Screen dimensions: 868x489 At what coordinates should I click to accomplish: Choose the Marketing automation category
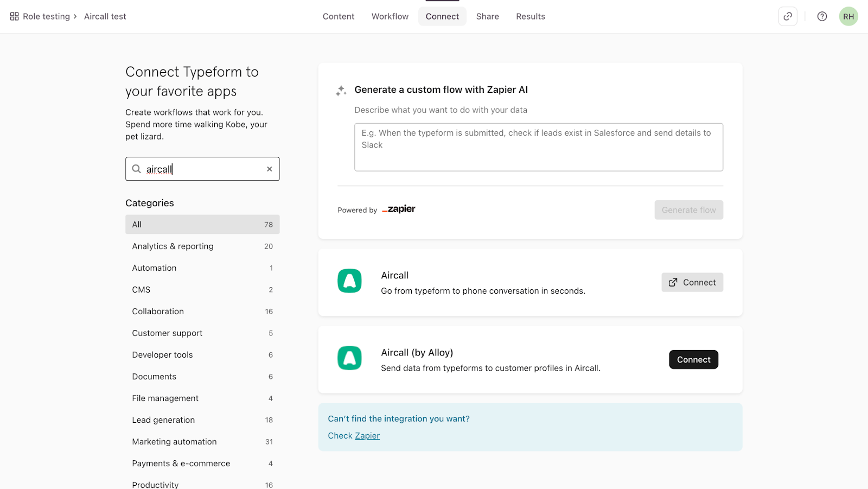(202, 441)
